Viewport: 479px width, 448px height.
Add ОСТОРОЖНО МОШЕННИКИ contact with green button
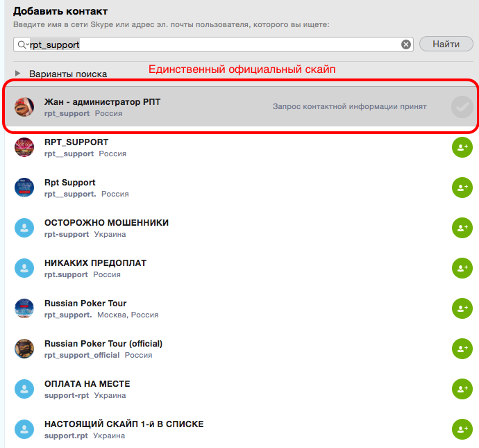pyautogui.click(x=462, y=228)
